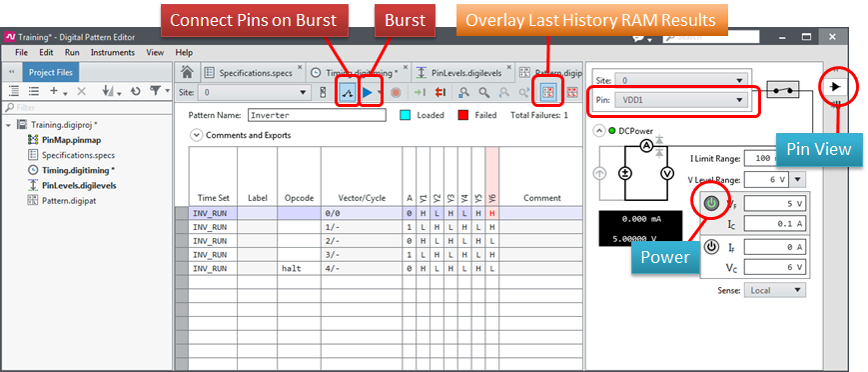This screenshot has width=868, height=372.
Task: Collapse all items in Project Files
Action: 33,91
